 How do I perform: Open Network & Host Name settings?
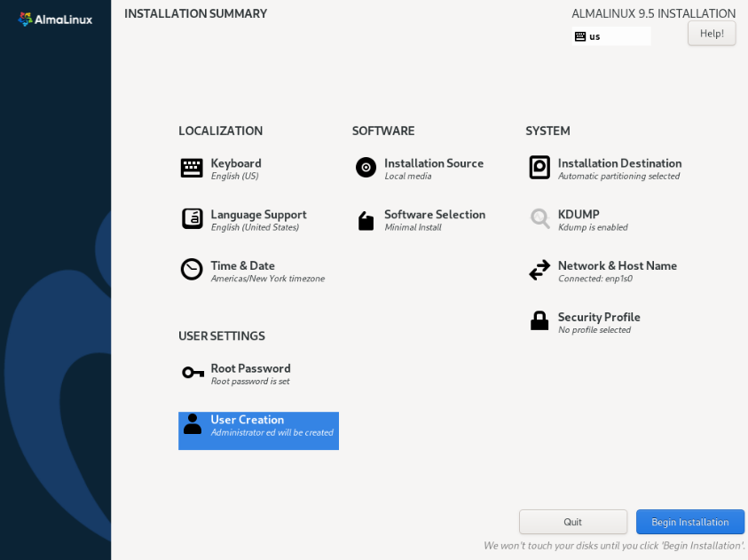tap(618, 265)
